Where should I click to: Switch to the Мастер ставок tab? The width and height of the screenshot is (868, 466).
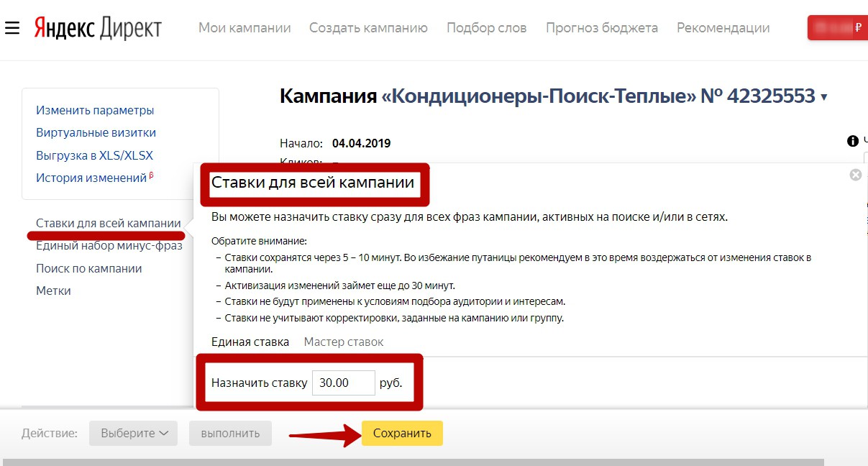tap(344, 342)
